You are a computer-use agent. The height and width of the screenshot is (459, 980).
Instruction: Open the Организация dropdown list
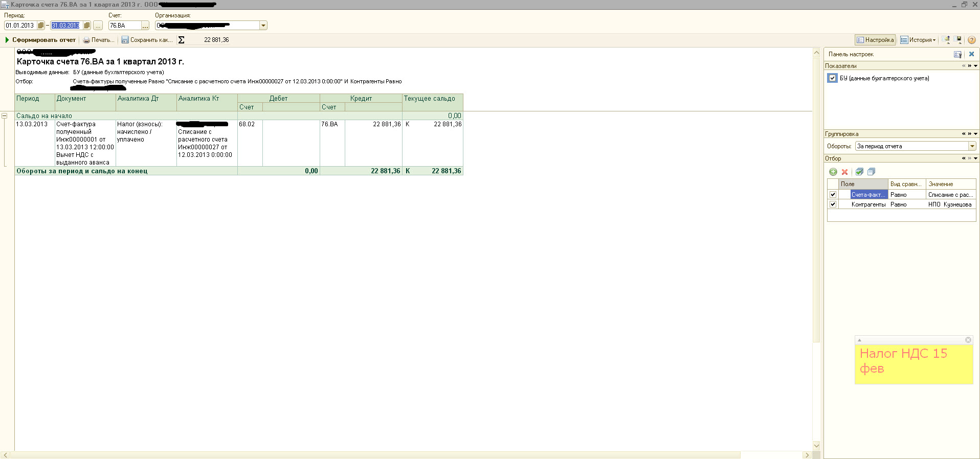click(x=263, y=26)
